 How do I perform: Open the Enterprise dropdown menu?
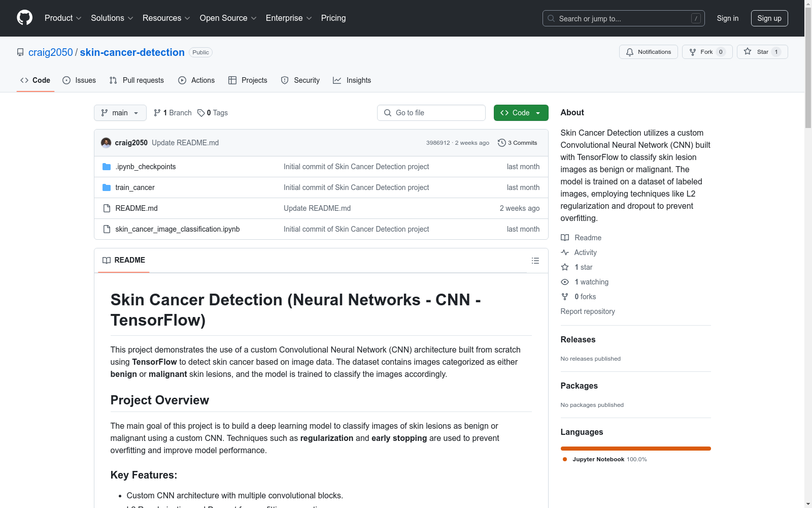289,18
